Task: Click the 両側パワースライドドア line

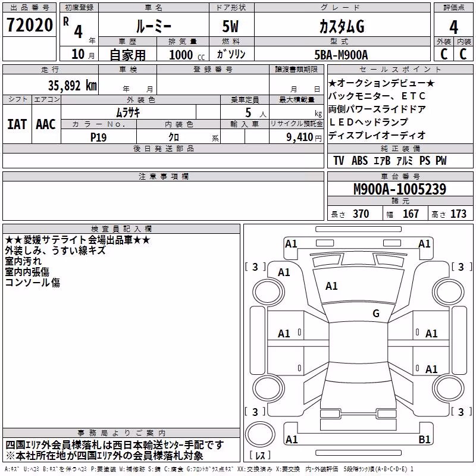Action: [377, 109]
